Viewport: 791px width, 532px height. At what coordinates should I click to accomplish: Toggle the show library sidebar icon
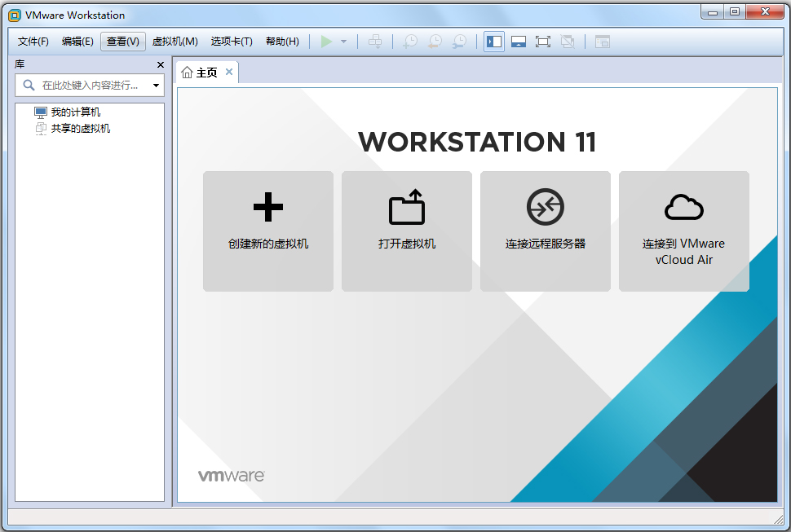pos(494,42)
